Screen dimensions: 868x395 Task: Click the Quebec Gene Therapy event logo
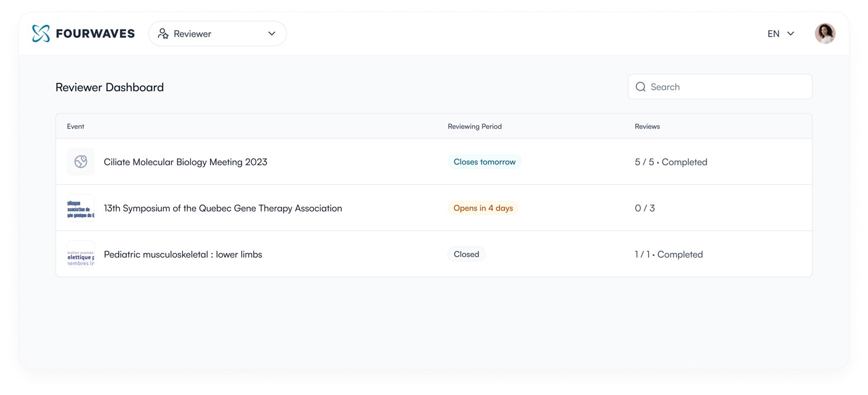tap(81, 208)
